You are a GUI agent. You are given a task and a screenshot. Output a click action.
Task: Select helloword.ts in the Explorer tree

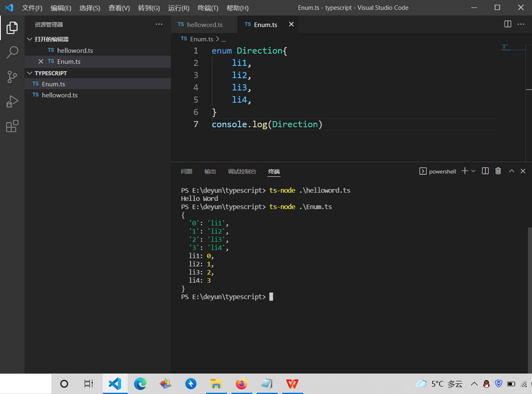pyautogui.click(x=60, y=95)
